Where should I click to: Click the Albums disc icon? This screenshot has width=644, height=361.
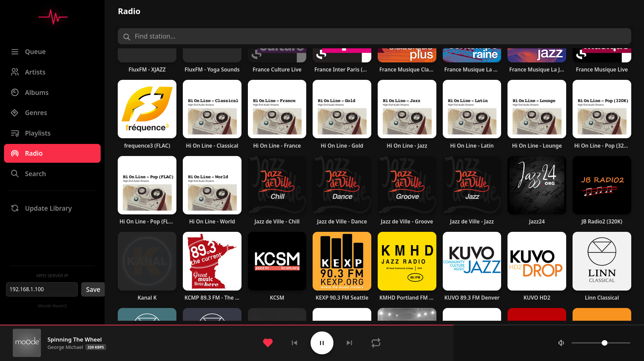[x=15, y=93]
